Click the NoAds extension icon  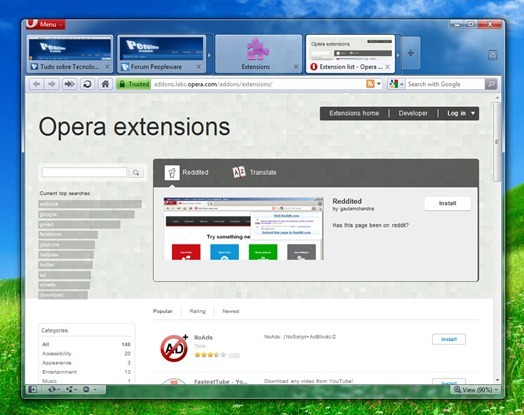(174, 348)
